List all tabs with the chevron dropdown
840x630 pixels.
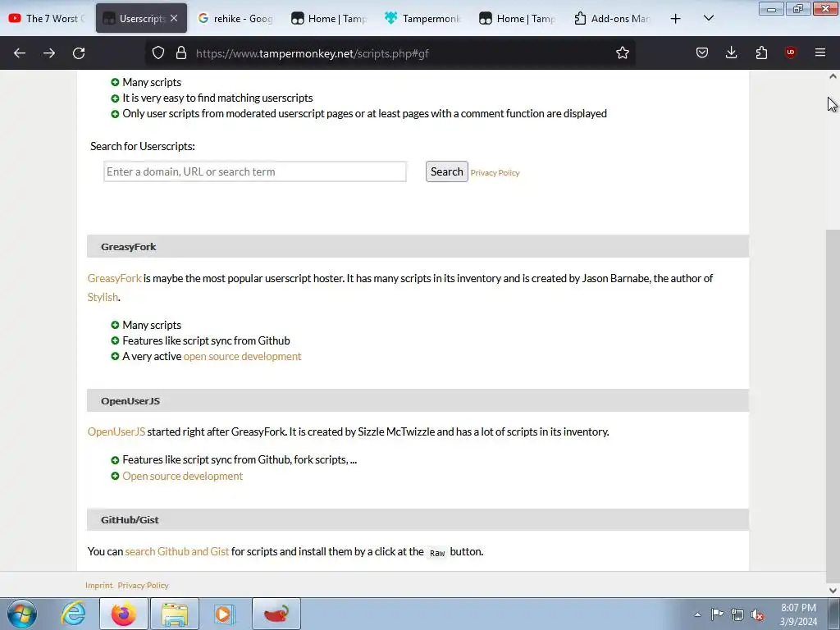[708, 19]
